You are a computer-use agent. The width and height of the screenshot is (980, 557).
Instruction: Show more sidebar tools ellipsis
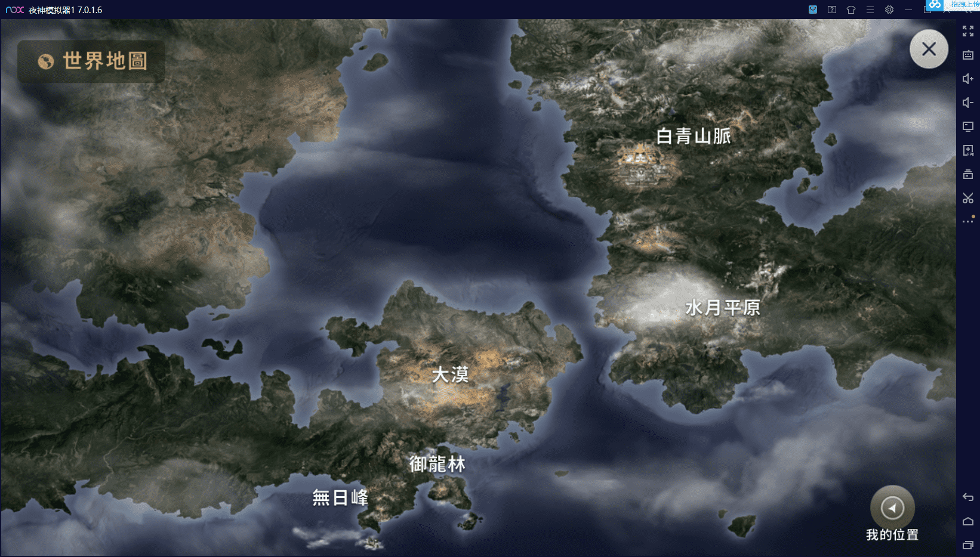click(968, 221)
